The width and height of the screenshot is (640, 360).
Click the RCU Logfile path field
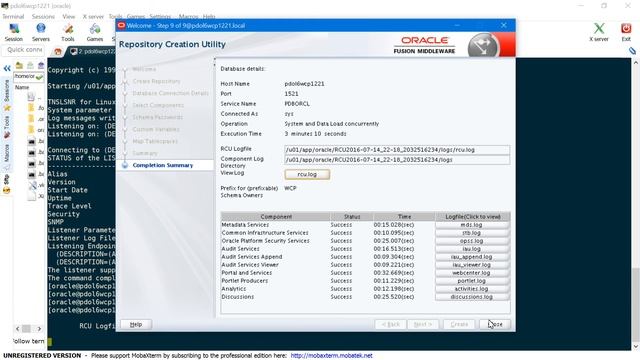[x=397, y=150]
